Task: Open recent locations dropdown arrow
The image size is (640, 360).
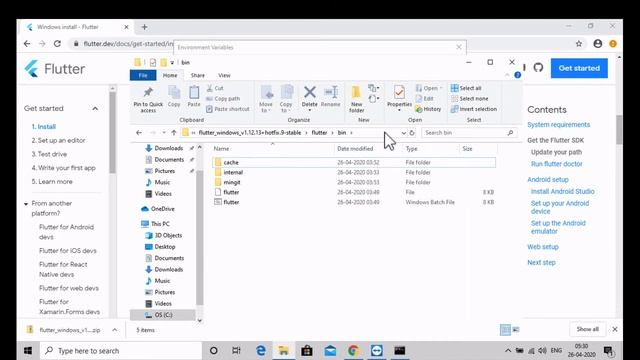Action: point(164,133)
